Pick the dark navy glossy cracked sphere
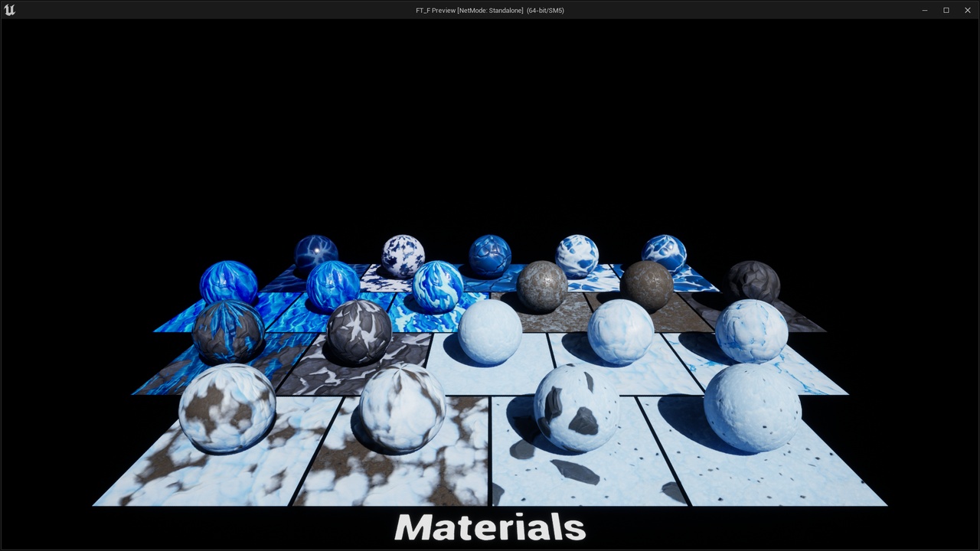Viewport: 980px width, 551px height. pos(316,255)
